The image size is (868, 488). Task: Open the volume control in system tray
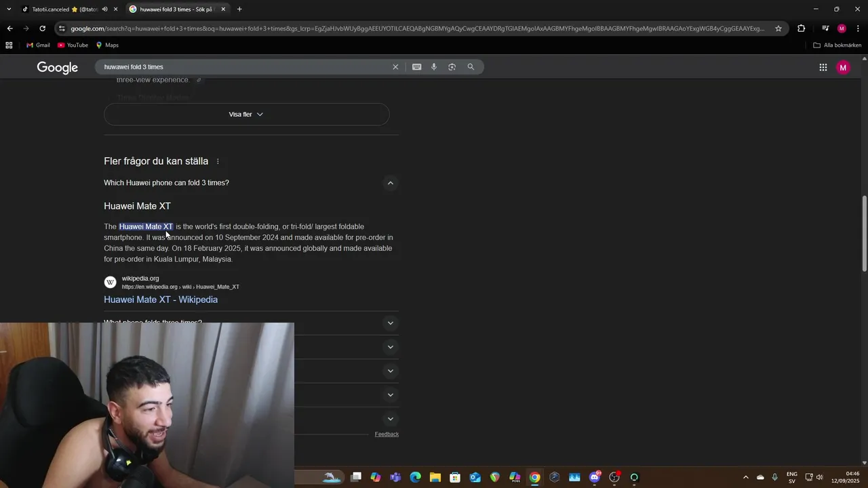[819, 477]
